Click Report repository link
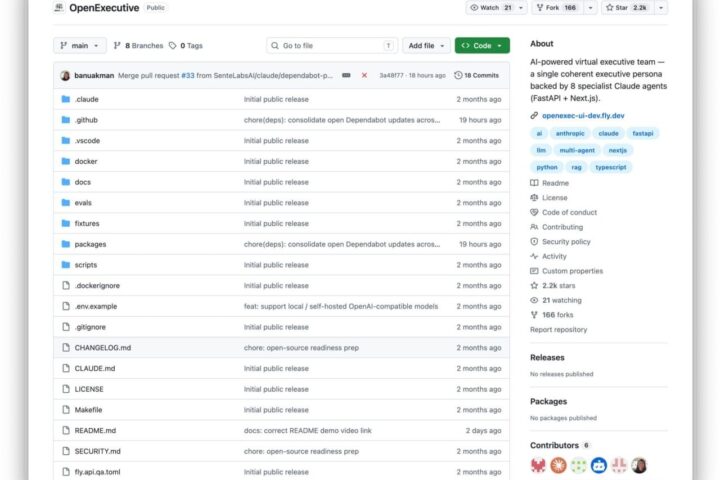 558,329
